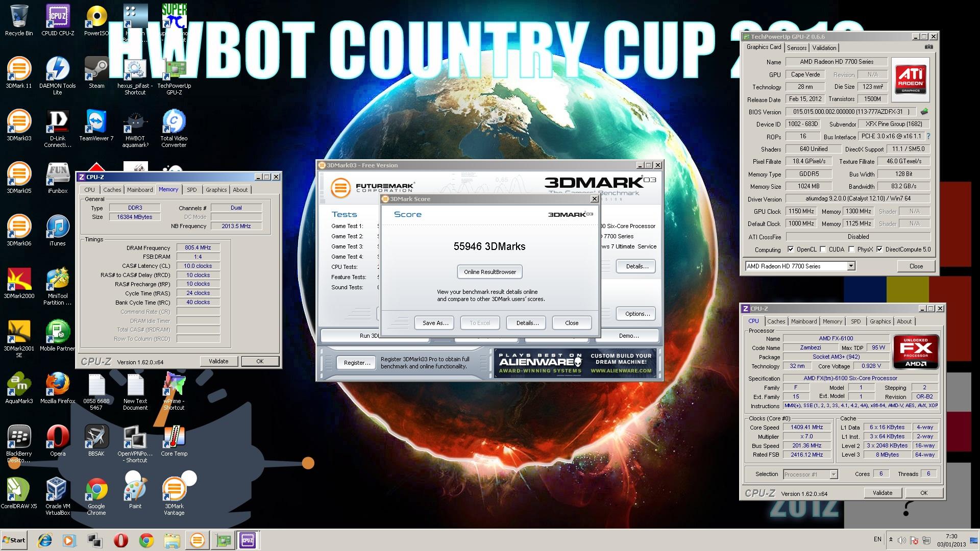
Task: Click Close button in GPU-Z window
Action: click(x=916, y=266)
